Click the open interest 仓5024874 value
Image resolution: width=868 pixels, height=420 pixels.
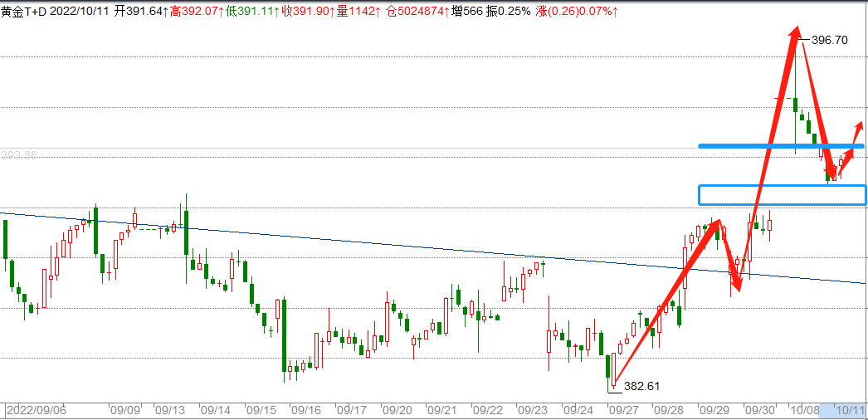pyautogui.click(x=417, y=12)
